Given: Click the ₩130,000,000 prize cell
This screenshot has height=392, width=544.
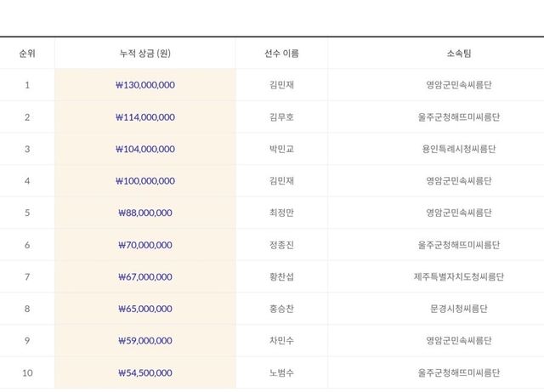Looking at the screenshot, I should [145, 85].
